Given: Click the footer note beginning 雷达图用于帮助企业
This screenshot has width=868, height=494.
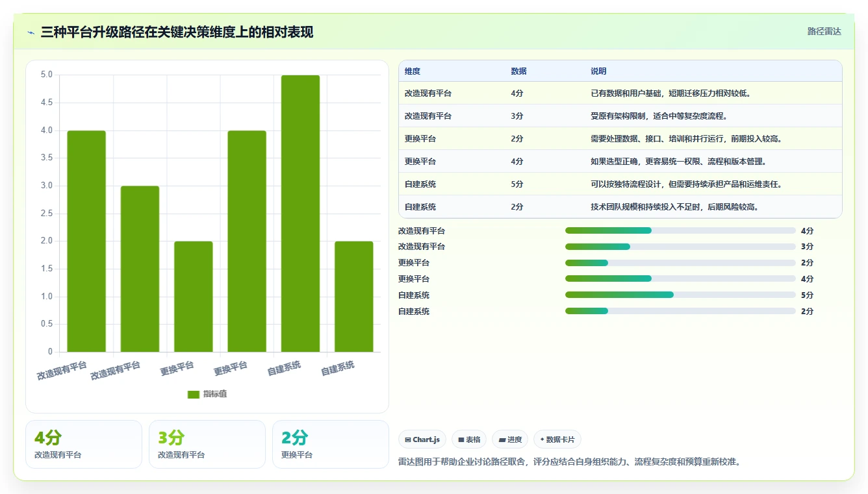Looking at the screenshot, I should click(x=569, y=462).
